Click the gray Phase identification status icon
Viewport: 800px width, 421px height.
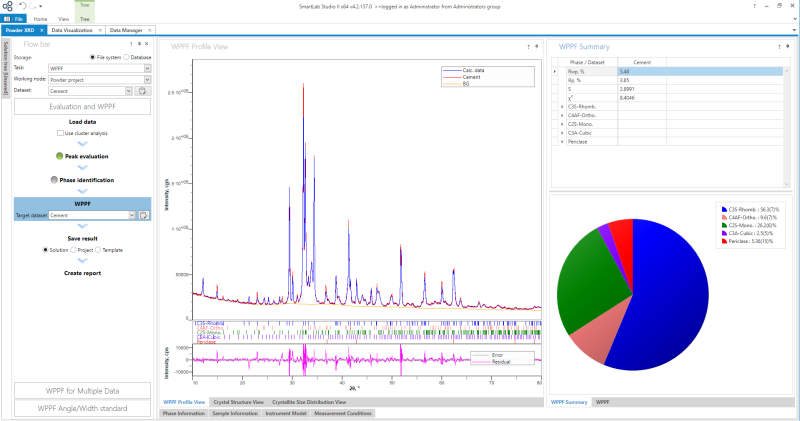pos(54,180)
